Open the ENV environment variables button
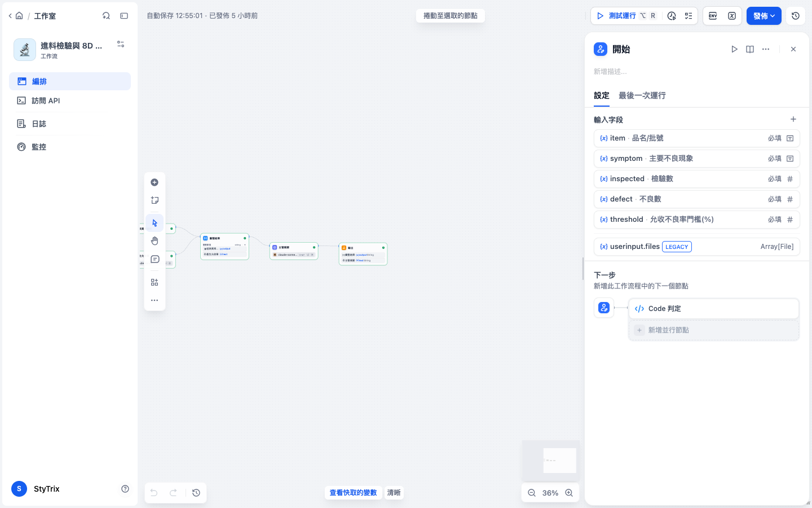 pos(713,16)
